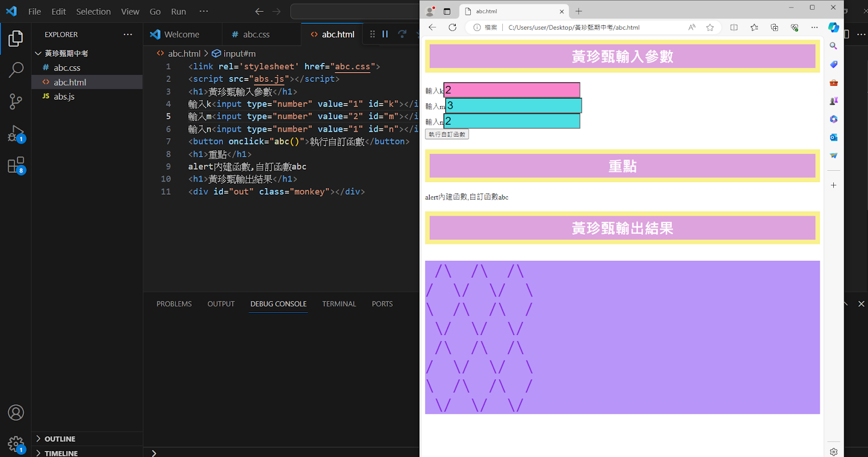Click the VS Code command center search box
The image size is (868, 457).
pyautogui.click(x=355, y=11)
